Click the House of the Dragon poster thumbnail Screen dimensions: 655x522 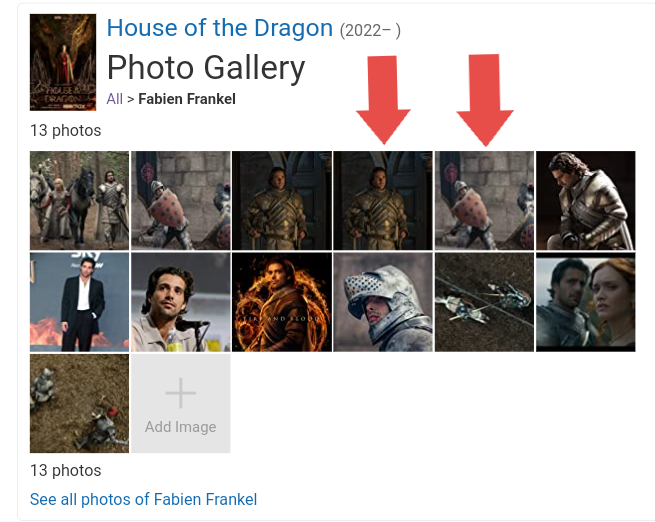click(x=63, y=62)
